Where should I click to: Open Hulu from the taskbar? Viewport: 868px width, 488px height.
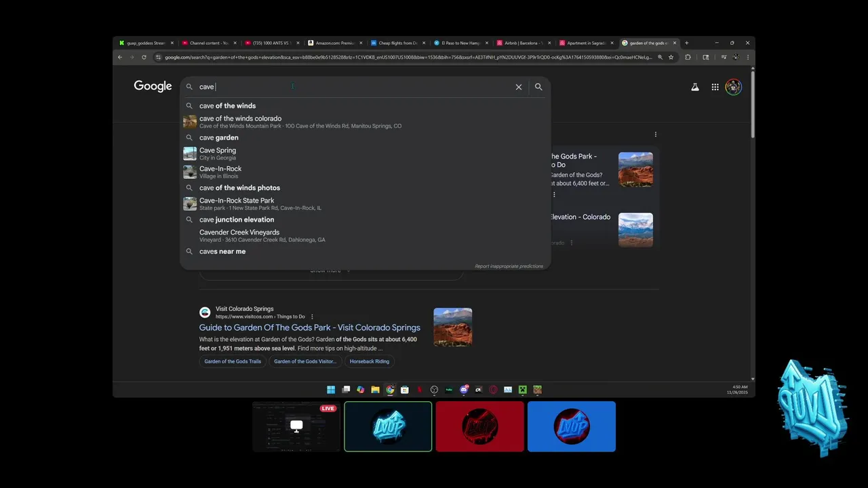pos(449,390)
